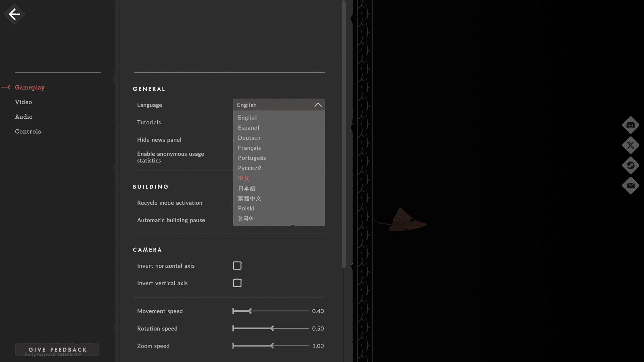Click the settings panel vertical scrollbar
Viewport: 644px width, 362px height.
pyautogui.click(x=343, y=134)
